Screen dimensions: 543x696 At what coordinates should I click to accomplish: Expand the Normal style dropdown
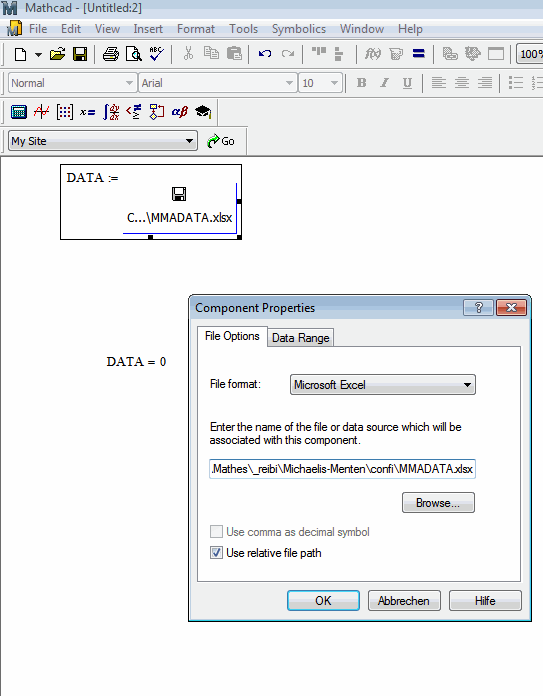pos(129,83)
